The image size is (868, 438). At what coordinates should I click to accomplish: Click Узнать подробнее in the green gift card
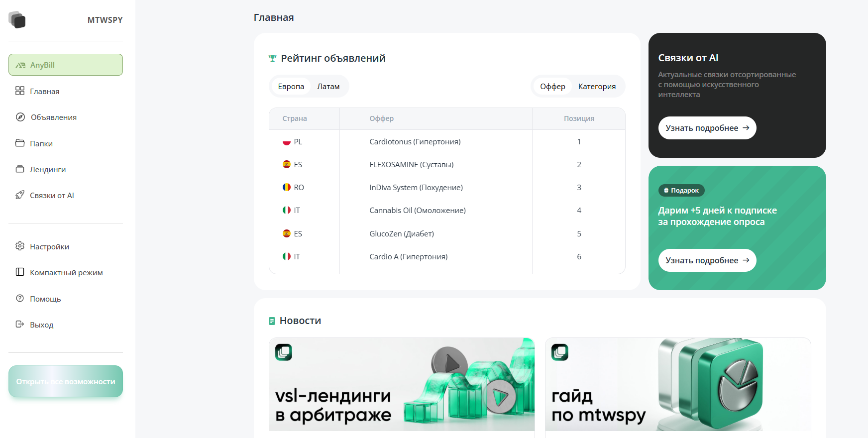(707, 260)
